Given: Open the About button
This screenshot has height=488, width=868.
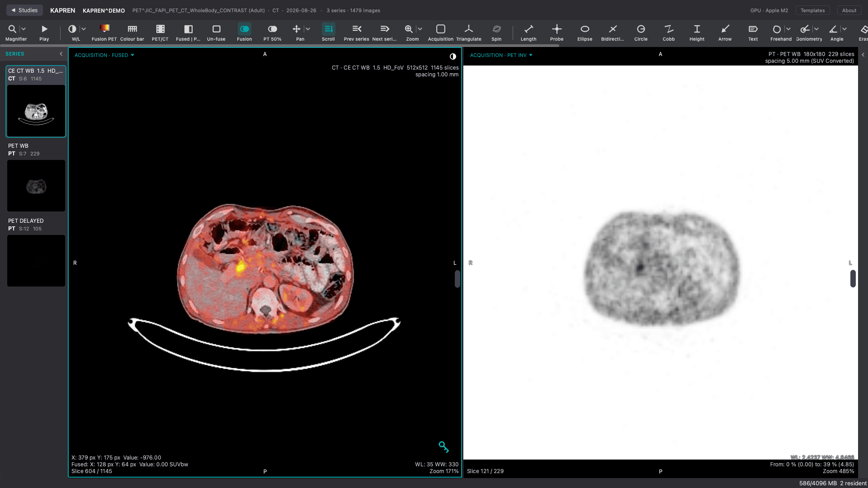Looking at the screenshot, I should pos(849,10).
